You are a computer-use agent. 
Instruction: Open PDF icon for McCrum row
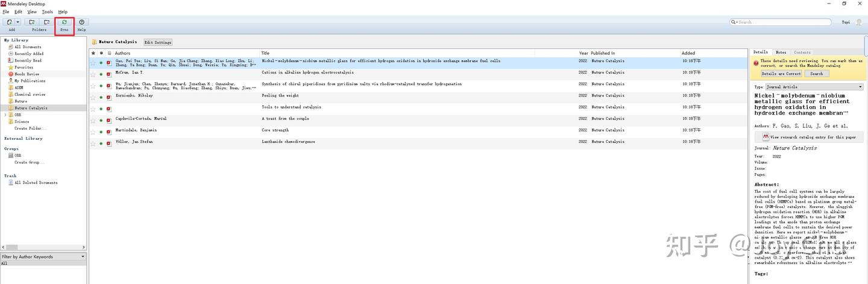pyautogui.click(x=109, y=74)
